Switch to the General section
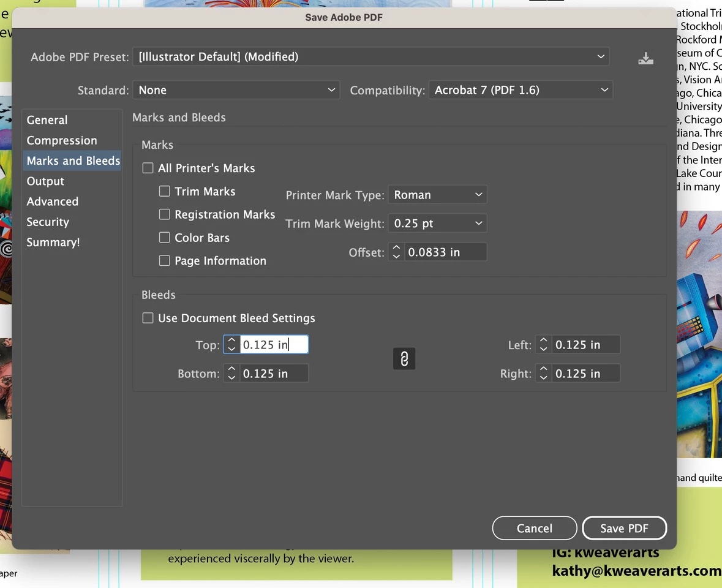 [x=72, y=120]
